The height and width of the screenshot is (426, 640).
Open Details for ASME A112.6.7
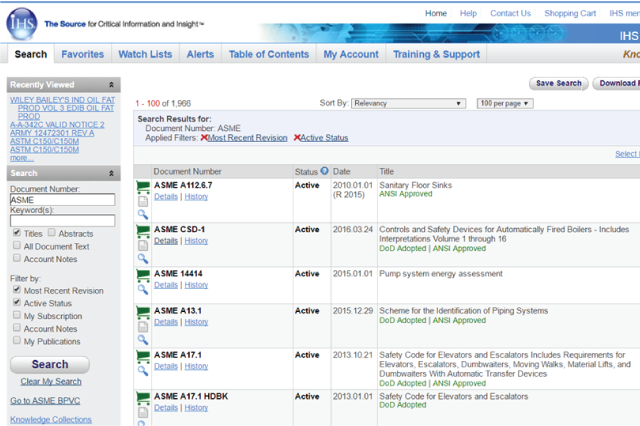tap(166, 197)
